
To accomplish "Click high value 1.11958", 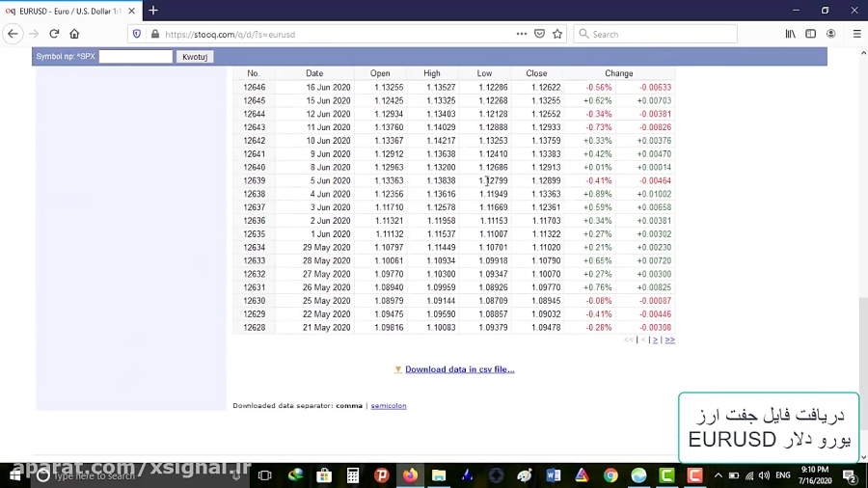I will tap(441, 220).
